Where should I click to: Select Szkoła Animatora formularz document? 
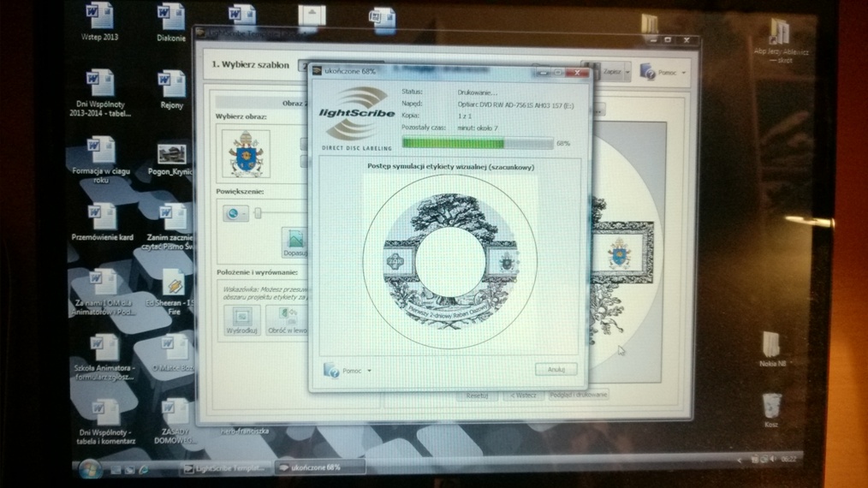tap(104, 357)
